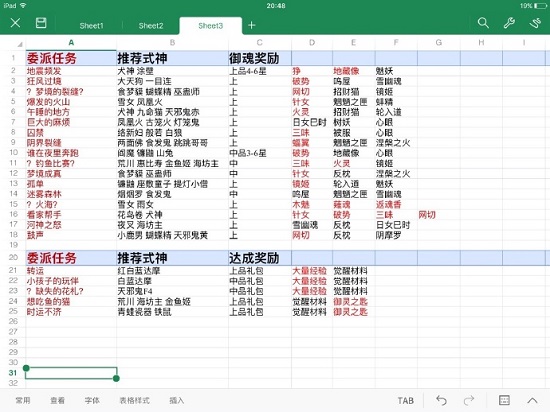Open the wrench tools icon
Viewport: 550px width, 412px height.
coord(509,23)
